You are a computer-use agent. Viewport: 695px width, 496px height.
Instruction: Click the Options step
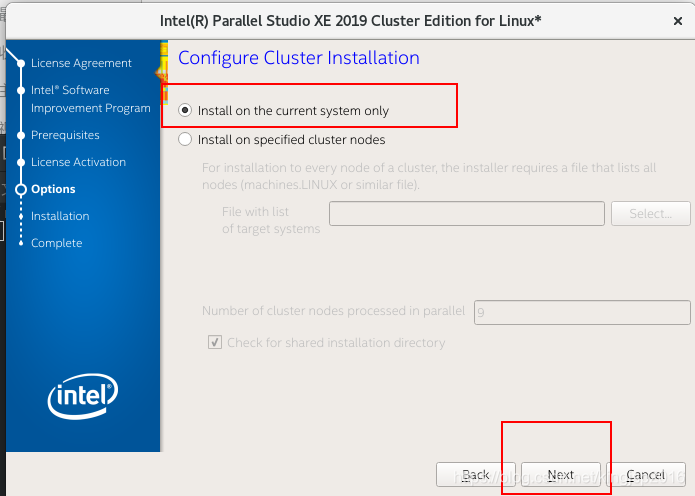point(53,189)
